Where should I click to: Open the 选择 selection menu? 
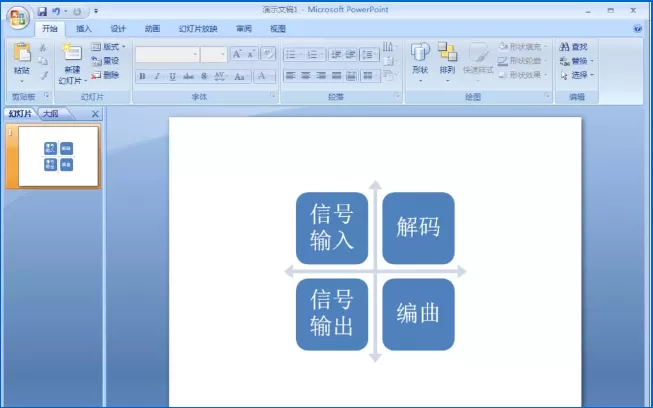click(x=576, y=75)
